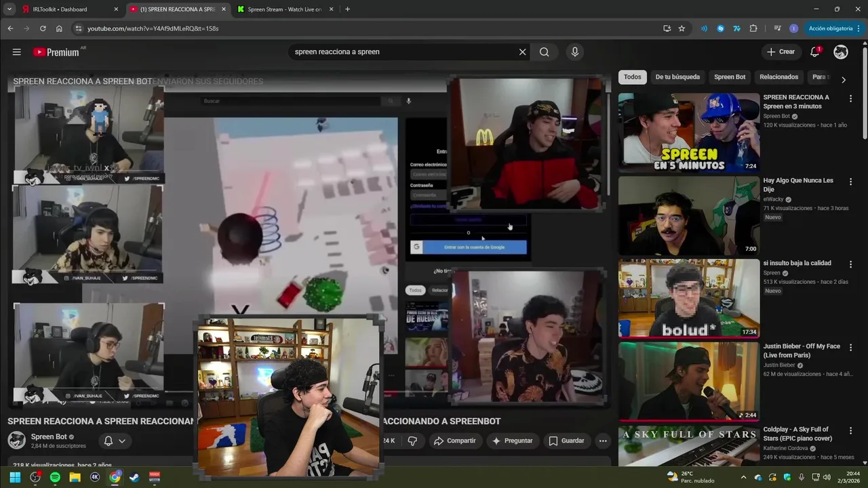868x488 pixels.
Task: Open the elWacky video thumbnail
Action: (x=689, y=216)
